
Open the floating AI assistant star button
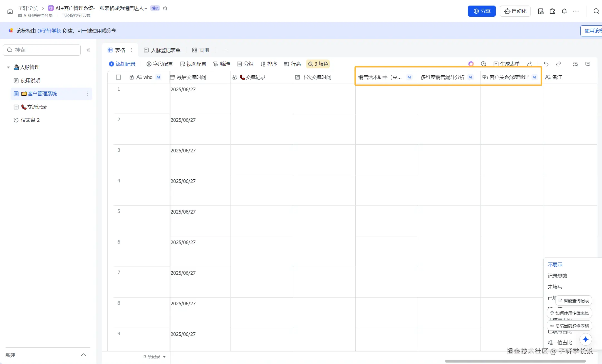click(x=586, y=339)
